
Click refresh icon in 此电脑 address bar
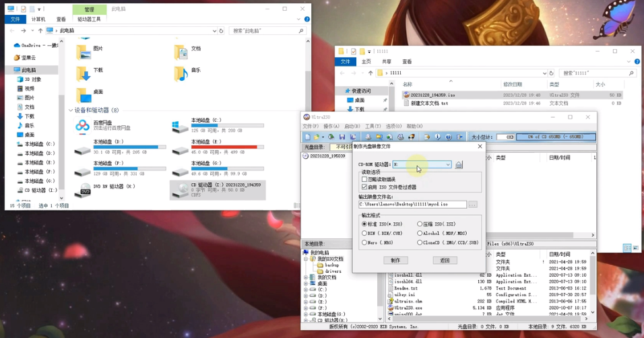pyautogui.click(x=221, y=31)
